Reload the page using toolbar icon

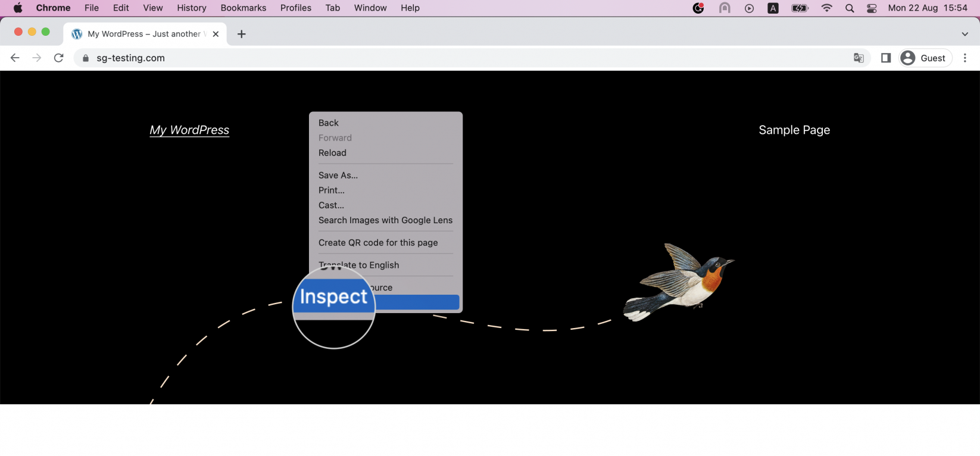[x=58, y=58]
